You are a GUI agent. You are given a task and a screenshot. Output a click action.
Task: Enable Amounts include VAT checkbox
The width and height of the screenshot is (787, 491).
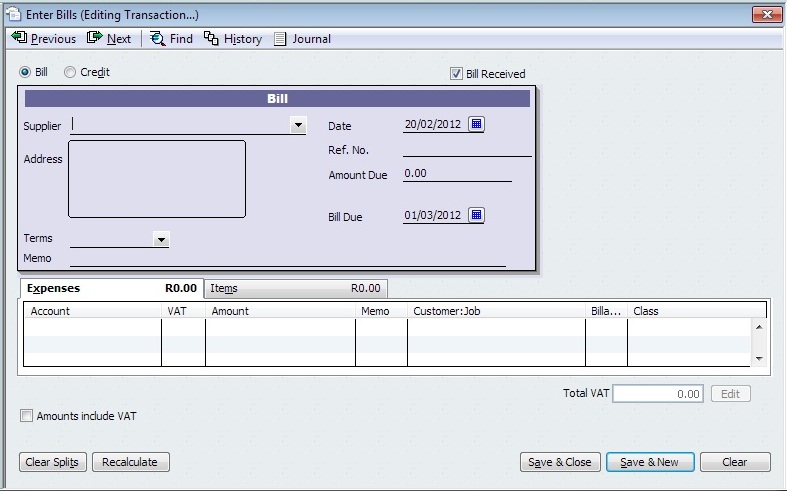click(x=27, y=415)
